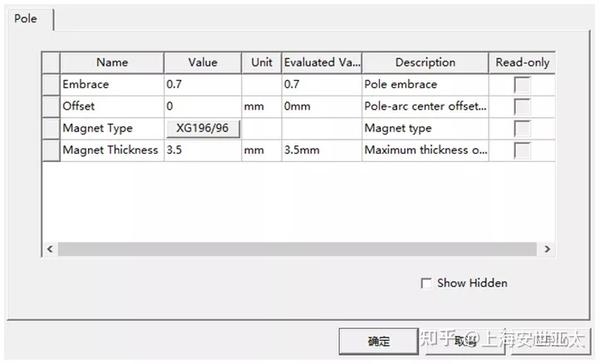The image size is (600, 364).
Task: Check the Show Hidden option
Action: click(426, 283)
